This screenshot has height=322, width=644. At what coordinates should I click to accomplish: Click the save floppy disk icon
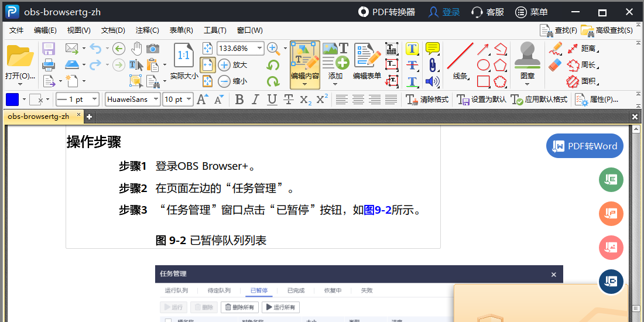click(x=49, y=49)
